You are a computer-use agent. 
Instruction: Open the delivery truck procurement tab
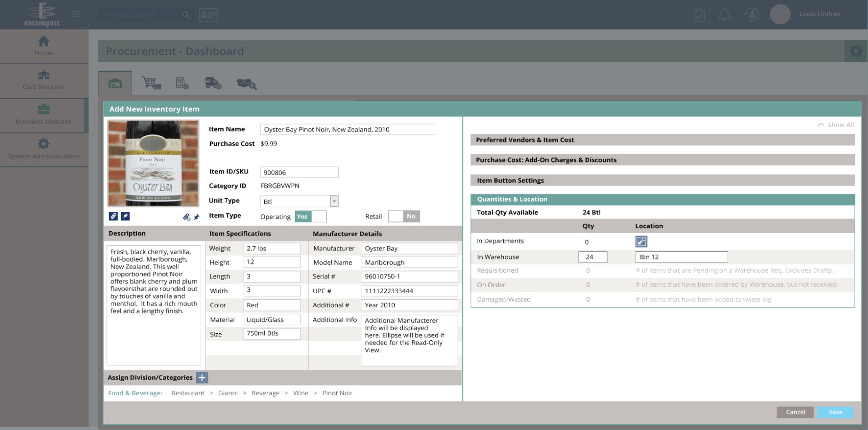click(x=213, y=84)
